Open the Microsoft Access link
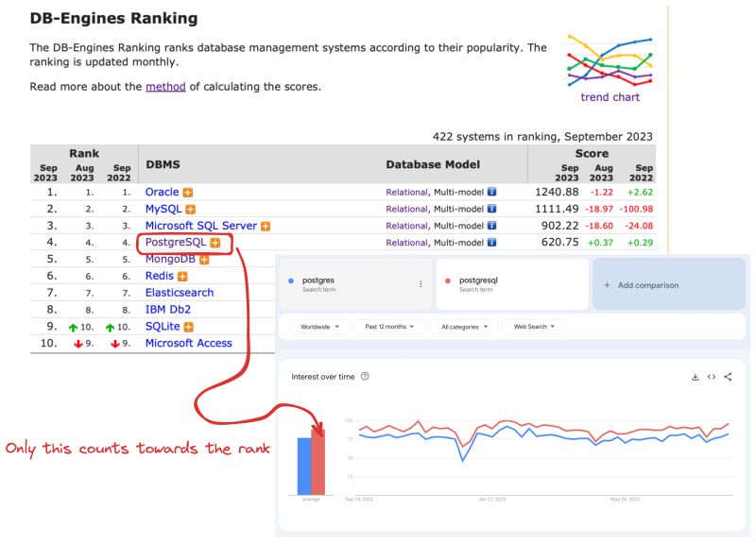 point(188,343)
